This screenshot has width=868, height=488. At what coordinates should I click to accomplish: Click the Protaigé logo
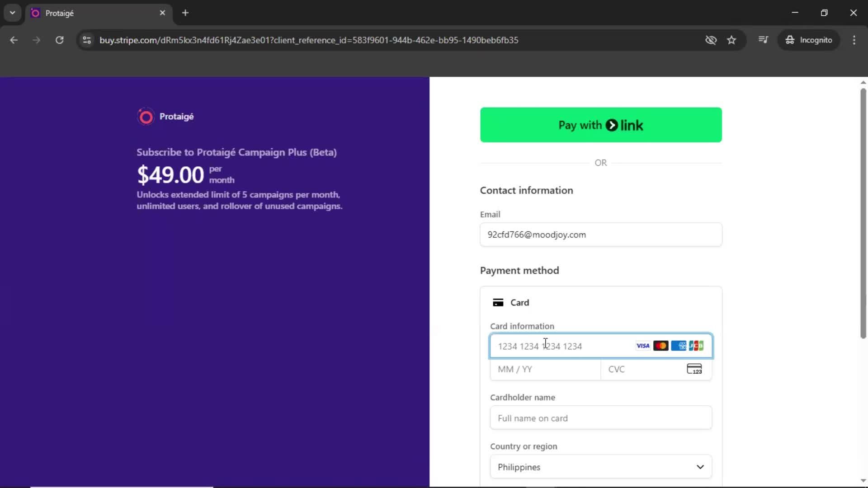[146, 117]
